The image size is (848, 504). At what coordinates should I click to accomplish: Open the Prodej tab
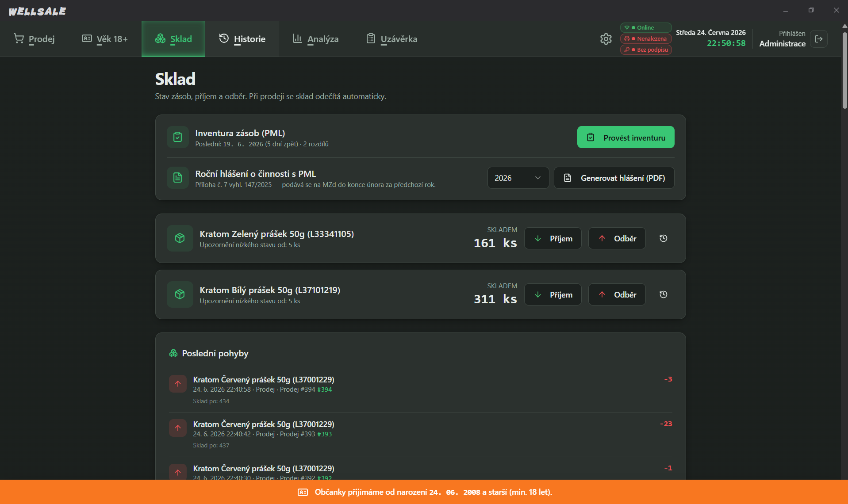click(34, 39)
